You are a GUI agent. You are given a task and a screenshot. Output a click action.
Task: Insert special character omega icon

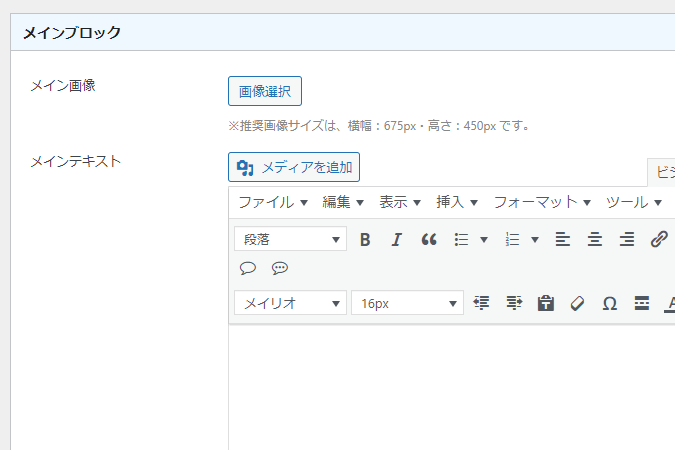[x=610, y=303]
